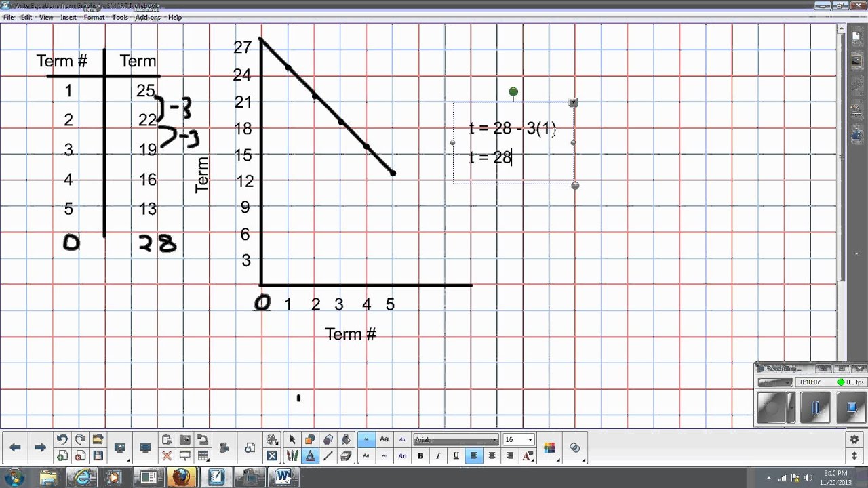Viewport: 868px width, 488px height.
Task: Move toolbar with up-down arrow button
Action: [854, 456]
